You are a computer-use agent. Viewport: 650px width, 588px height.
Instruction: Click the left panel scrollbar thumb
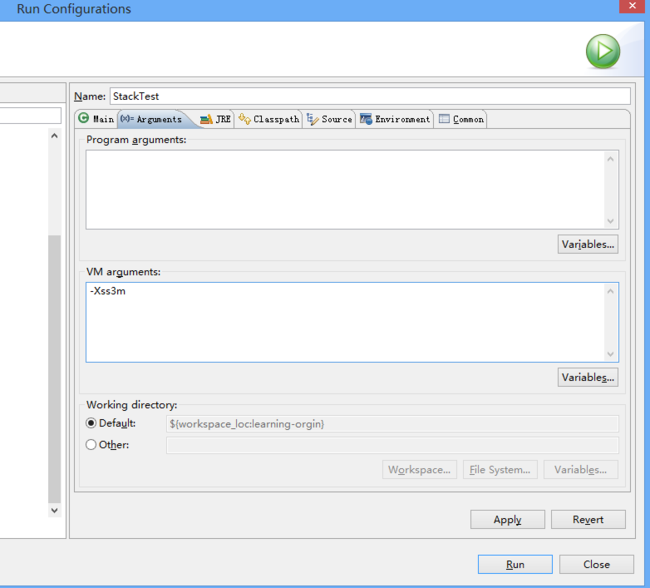tap(54, 369)
